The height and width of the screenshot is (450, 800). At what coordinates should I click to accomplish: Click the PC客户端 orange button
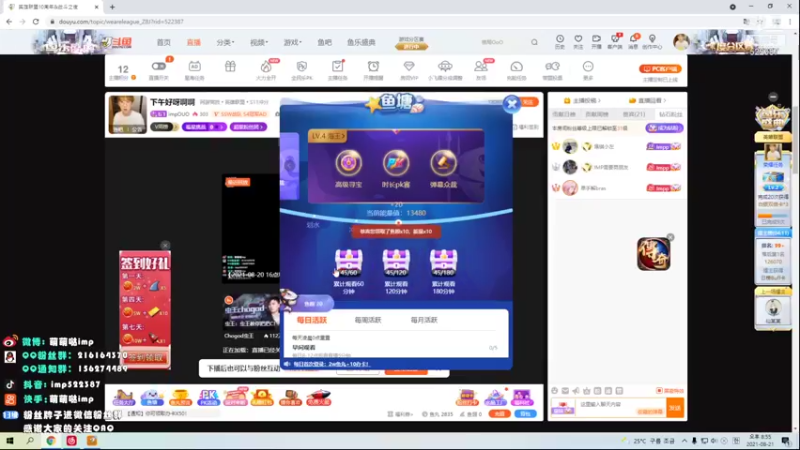tap(660, 69)
